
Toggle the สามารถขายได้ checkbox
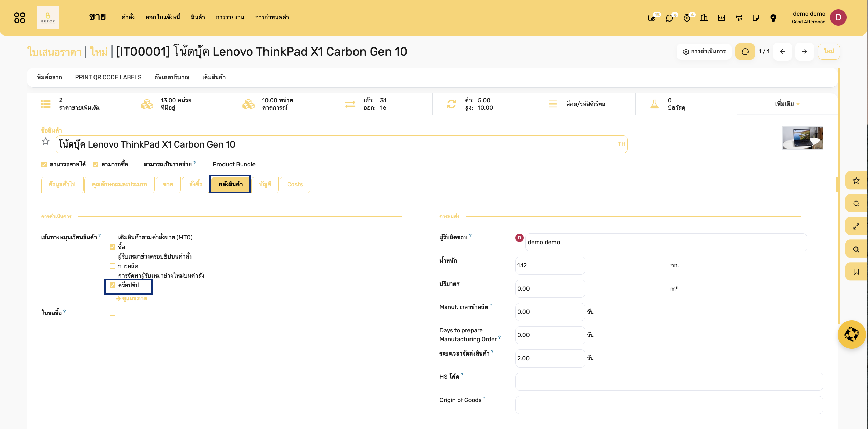[44, 165]
